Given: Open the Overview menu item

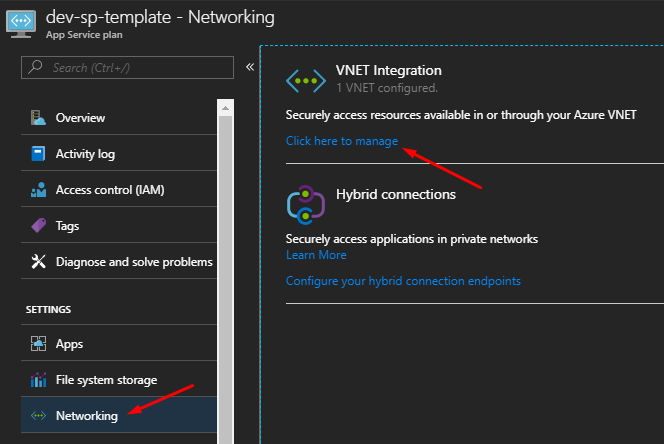Looking at the screenshot, I should coord(80,118).
